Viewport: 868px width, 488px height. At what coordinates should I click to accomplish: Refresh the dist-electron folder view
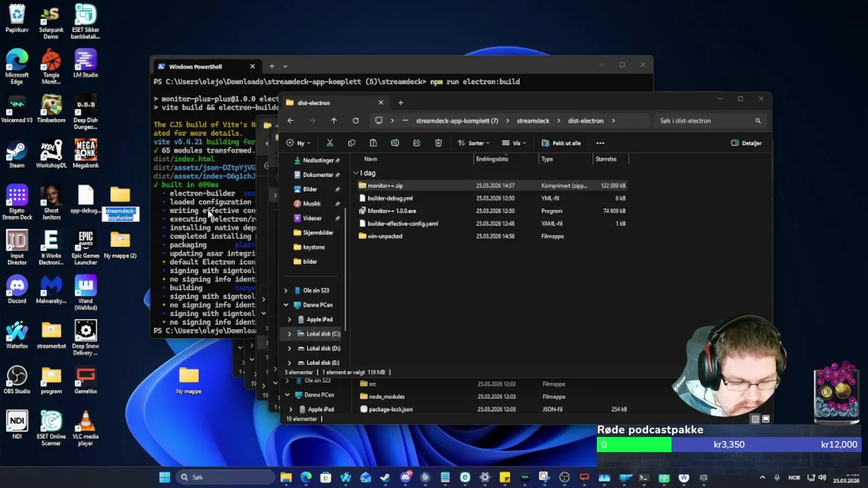tap(355, 121)
